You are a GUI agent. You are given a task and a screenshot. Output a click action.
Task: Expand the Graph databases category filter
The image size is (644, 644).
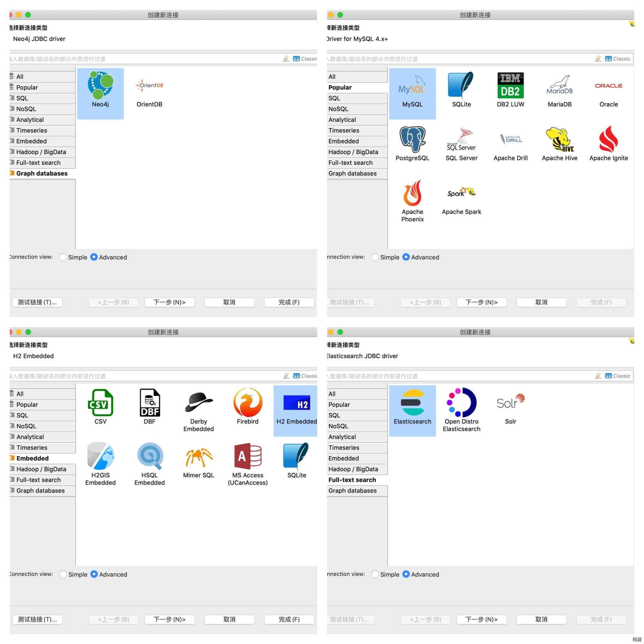pyautogui.click(x=41, y=173)
